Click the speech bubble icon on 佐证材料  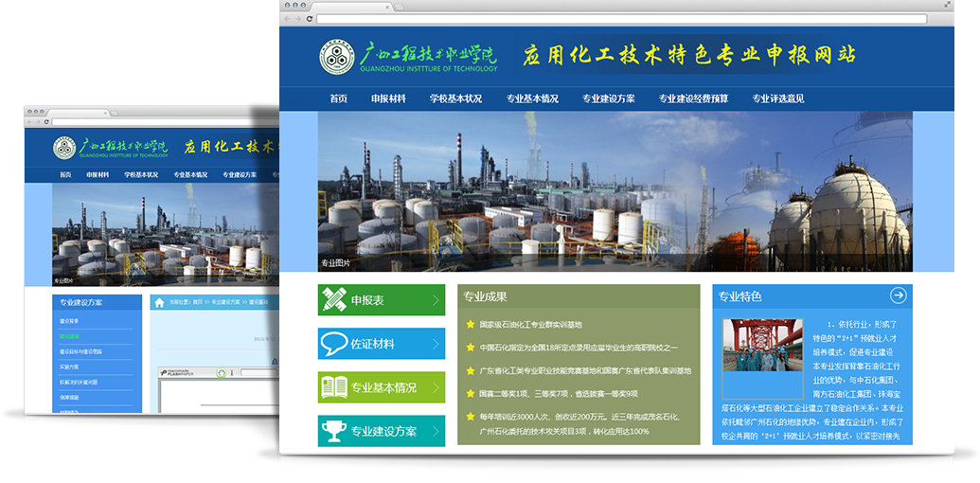coord(334,344)
